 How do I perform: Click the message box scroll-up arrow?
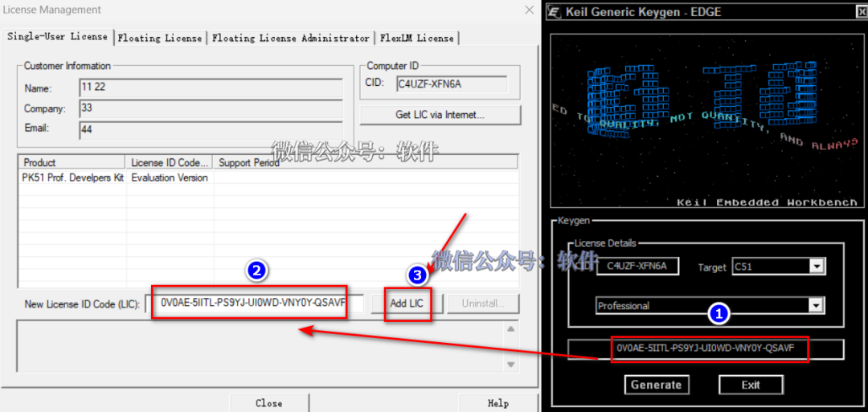click(x=510, y=329)
